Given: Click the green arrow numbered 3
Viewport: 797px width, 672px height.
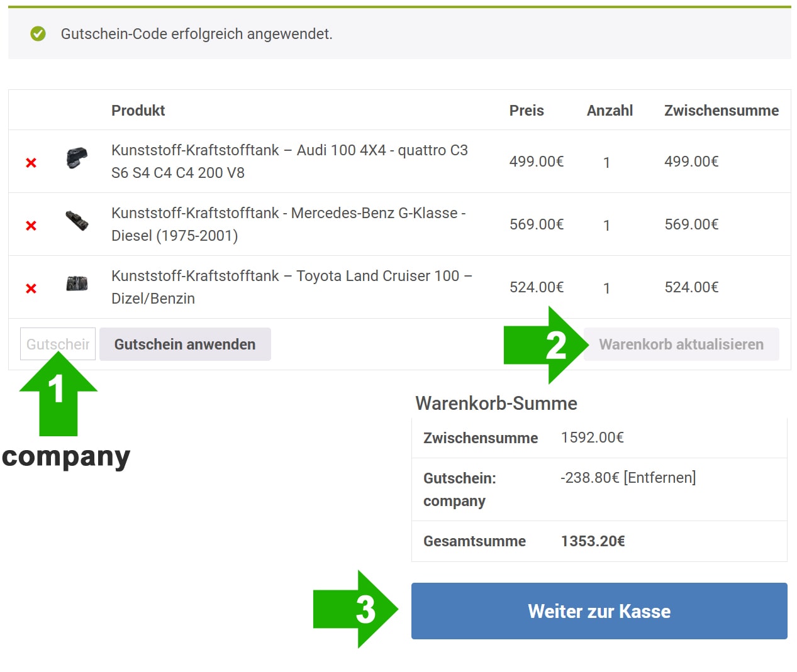Looking at the screenshot, I should pos(355,609).
